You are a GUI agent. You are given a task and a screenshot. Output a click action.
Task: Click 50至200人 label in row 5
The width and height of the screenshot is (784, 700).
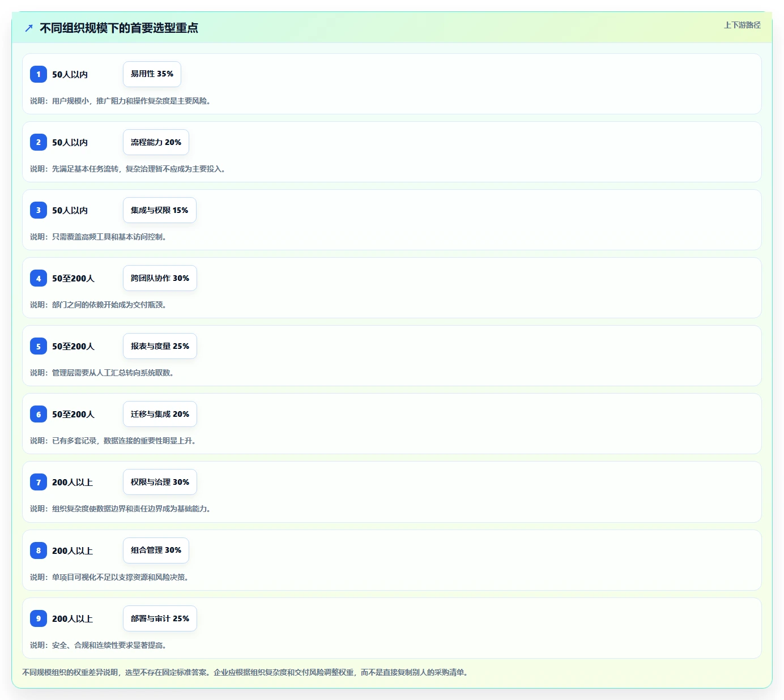73,346
